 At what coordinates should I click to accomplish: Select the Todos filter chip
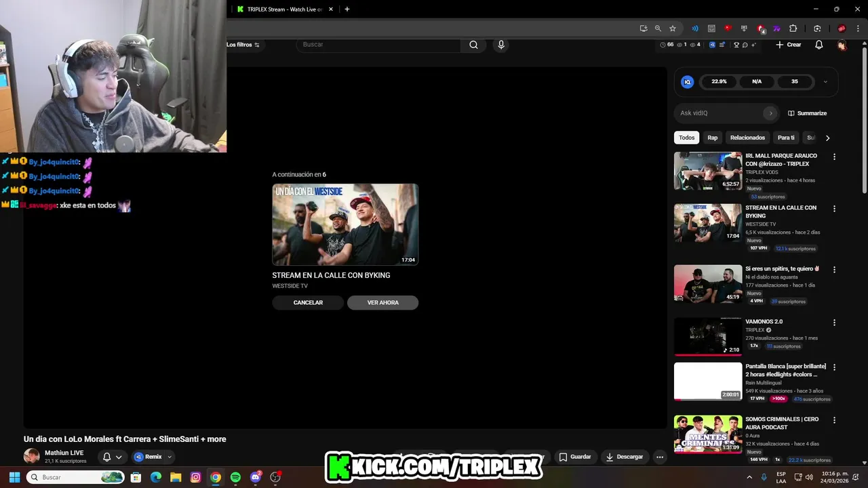(x=686, y=138)
